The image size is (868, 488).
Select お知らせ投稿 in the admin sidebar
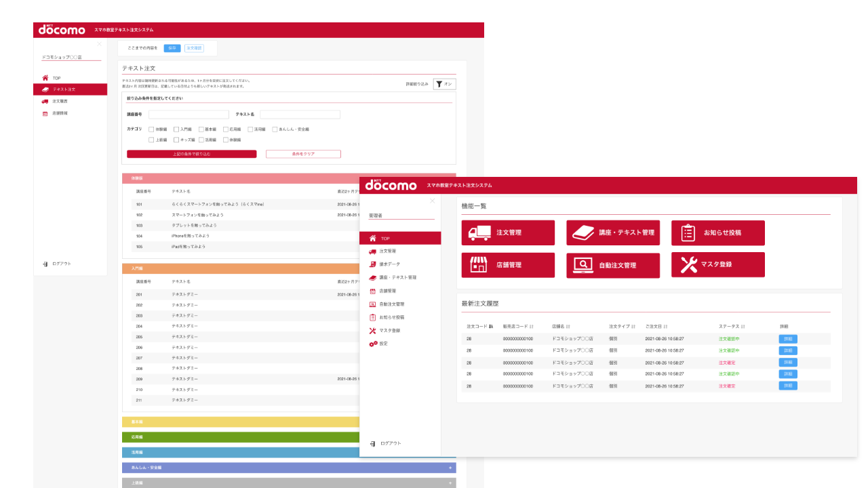tap(391, 317)
